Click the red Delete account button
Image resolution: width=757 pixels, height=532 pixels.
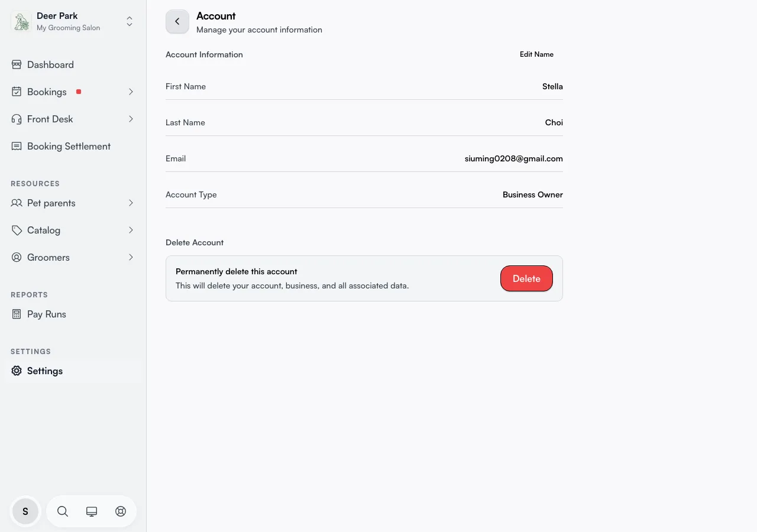click(526, 278)
